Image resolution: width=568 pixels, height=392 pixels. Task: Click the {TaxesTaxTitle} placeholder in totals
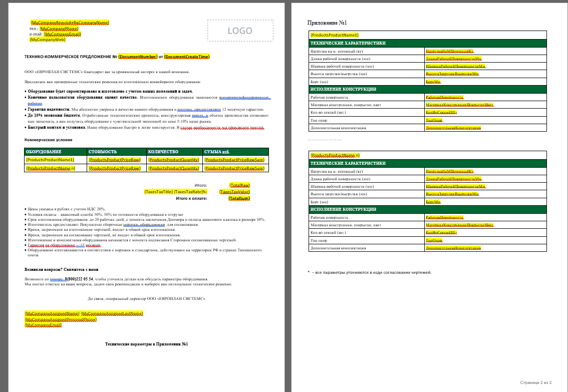(x=158, y=192)
